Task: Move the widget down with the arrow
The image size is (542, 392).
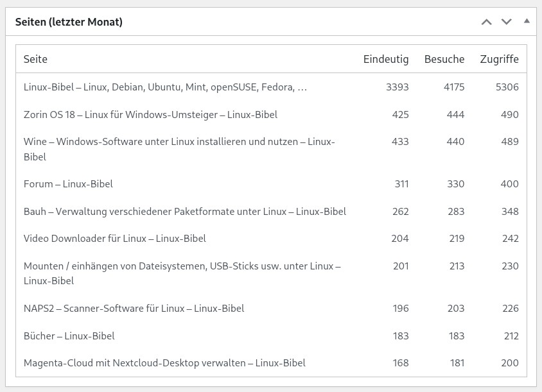Action: [x=507, y=22]
